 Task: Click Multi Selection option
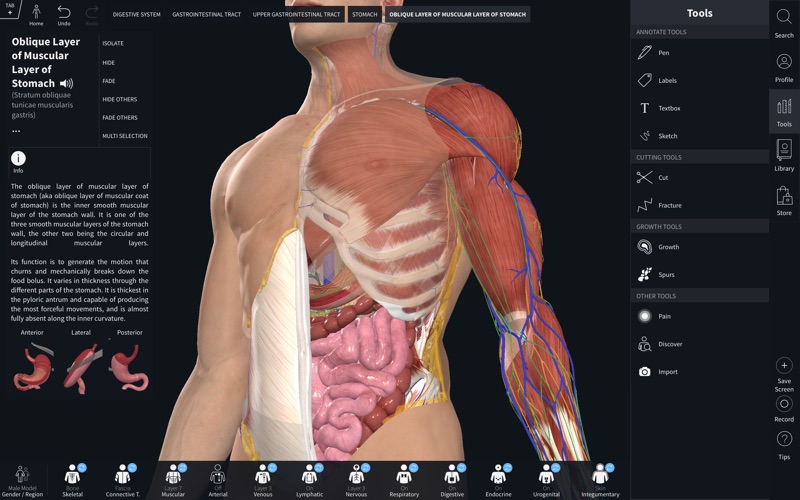[124, 136]
